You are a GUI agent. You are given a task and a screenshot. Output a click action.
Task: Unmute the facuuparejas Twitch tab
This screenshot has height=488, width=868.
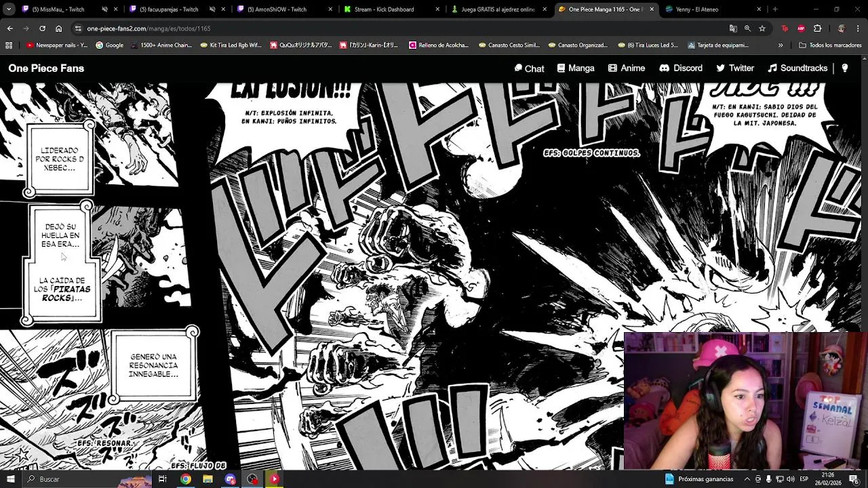[212, 9]
